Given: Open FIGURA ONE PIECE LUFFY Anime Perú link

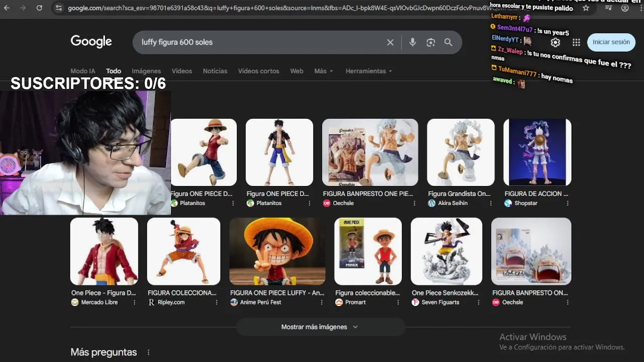Looking at the screenshot, I should pyautogui.click(x=277, y=293).
